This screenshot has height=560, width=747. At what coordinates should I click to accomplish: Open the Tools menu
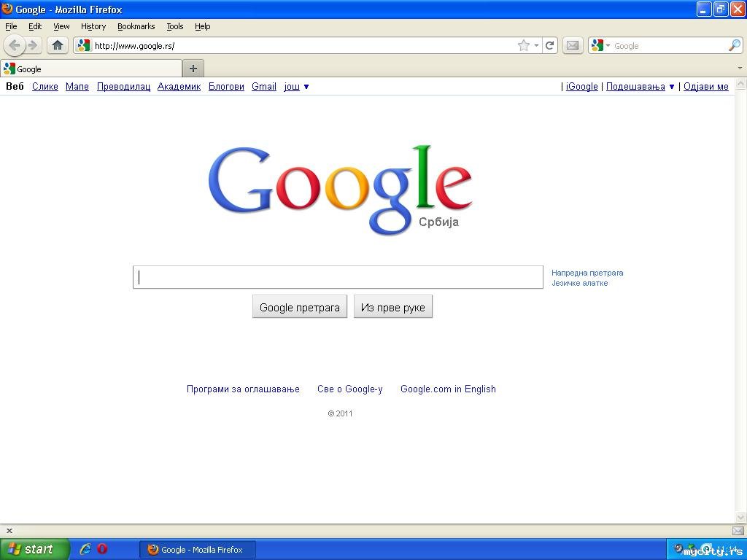point(175,26)
